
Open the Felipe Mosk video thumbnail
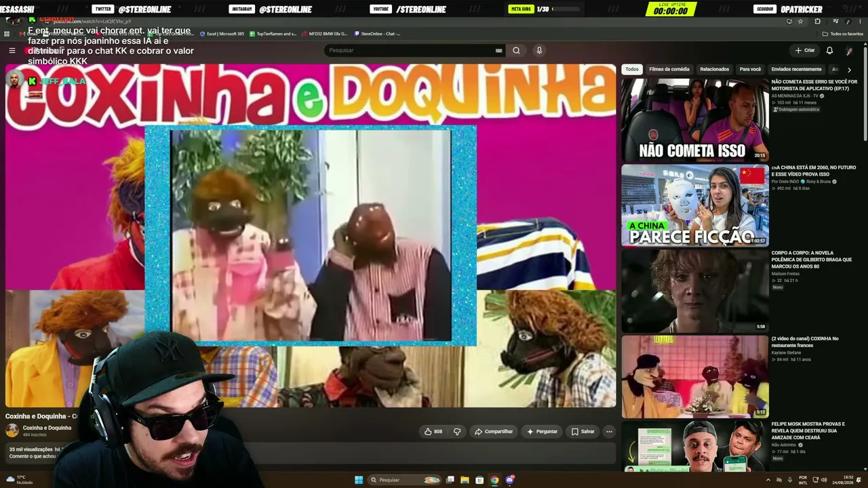(x=695, y=446)
